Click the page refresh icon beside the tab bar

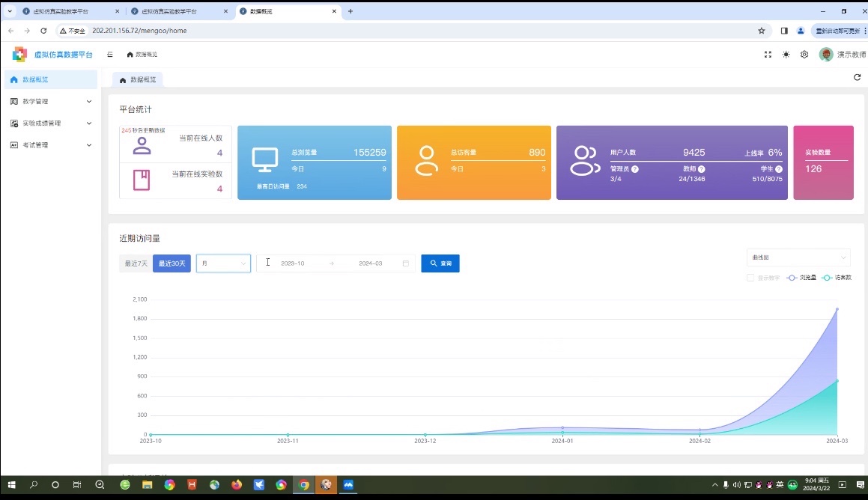(857, 77)
